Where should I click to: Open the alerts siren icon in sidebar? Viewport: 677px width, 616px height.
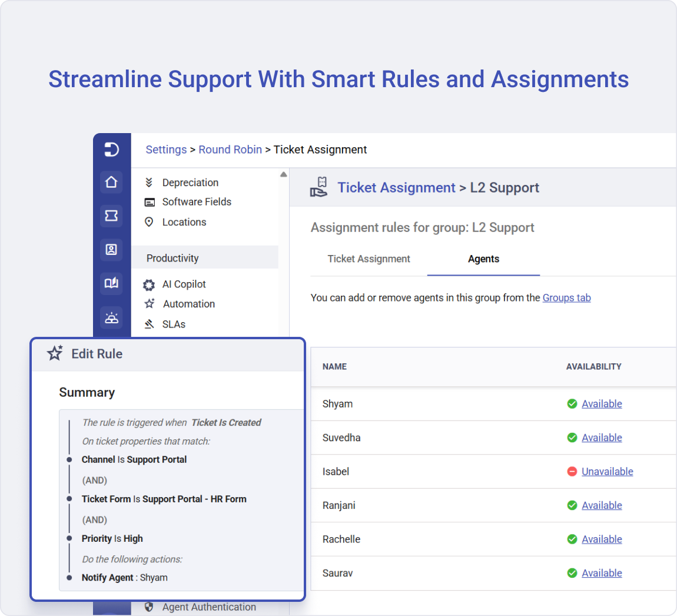point(111,319)
